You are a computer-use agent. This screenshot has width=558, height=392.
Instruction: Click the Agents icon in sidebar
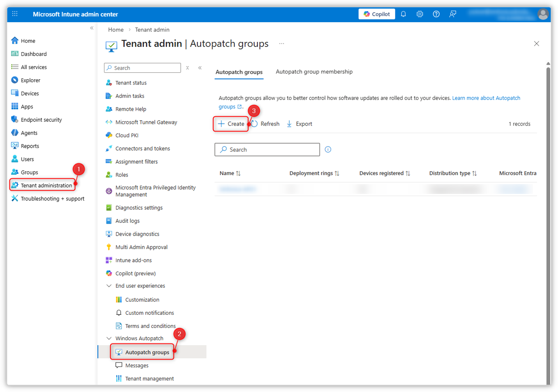click(15, 133)
